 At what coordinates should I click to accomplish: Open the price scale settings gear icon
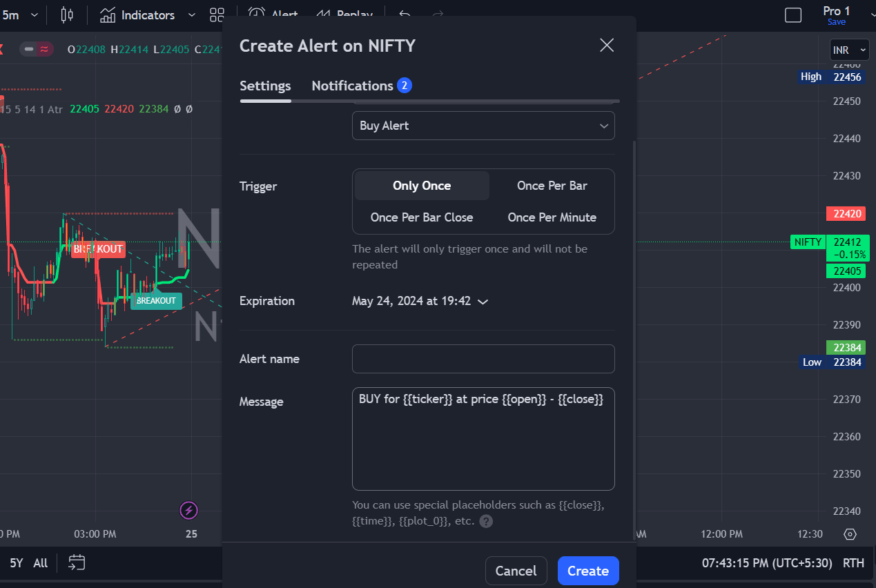point(850,534)
